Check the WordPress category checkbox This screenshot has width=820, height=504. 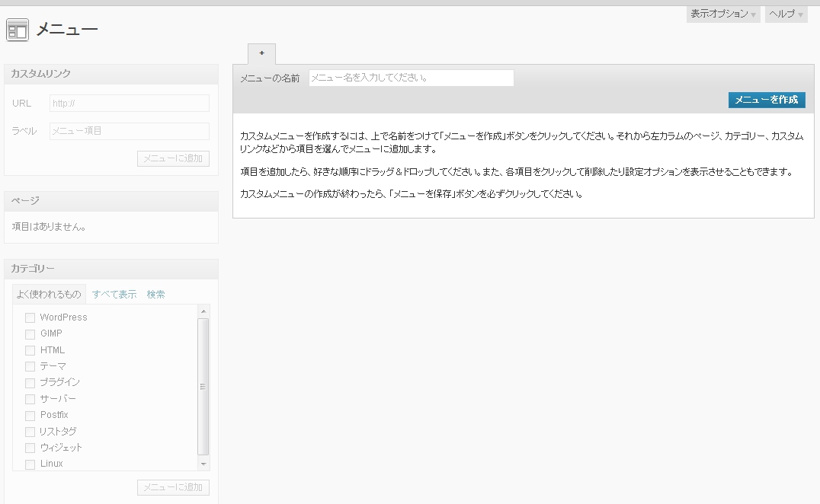pyautogui.click(x=30, y=317)
